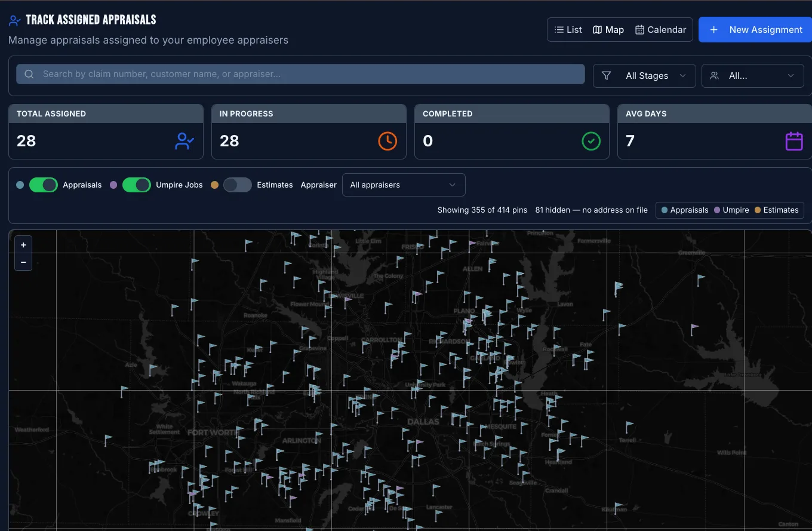This screenshot has height=531, width=812.
Task: Click the teal dot next to the Appraisals toggle
Action: (x=20, y=185)
